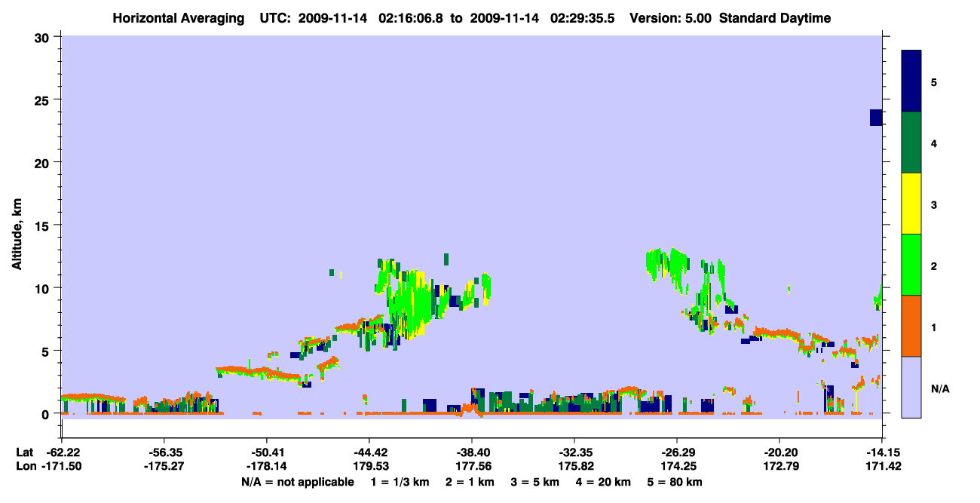The image size is (980, 503).
Task: Click the orange colorbar segment 1
Action: pyautogui.click(x=911, y=326)
